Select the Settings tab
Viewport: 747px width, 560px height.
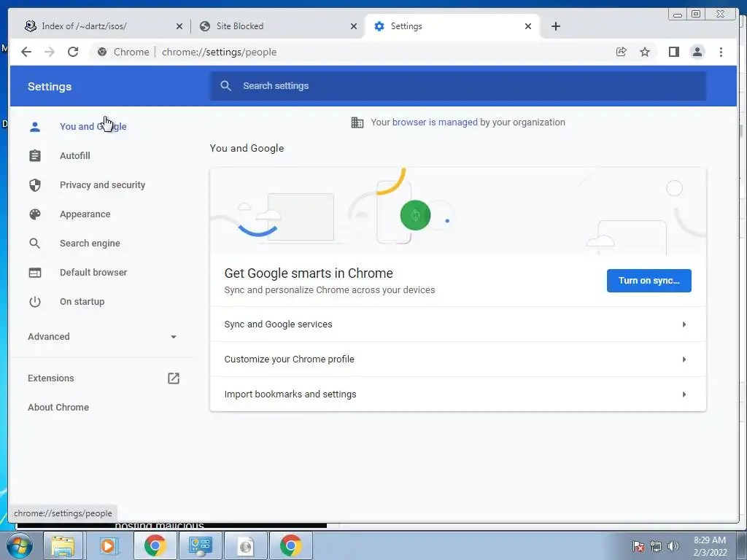point(452,26)
